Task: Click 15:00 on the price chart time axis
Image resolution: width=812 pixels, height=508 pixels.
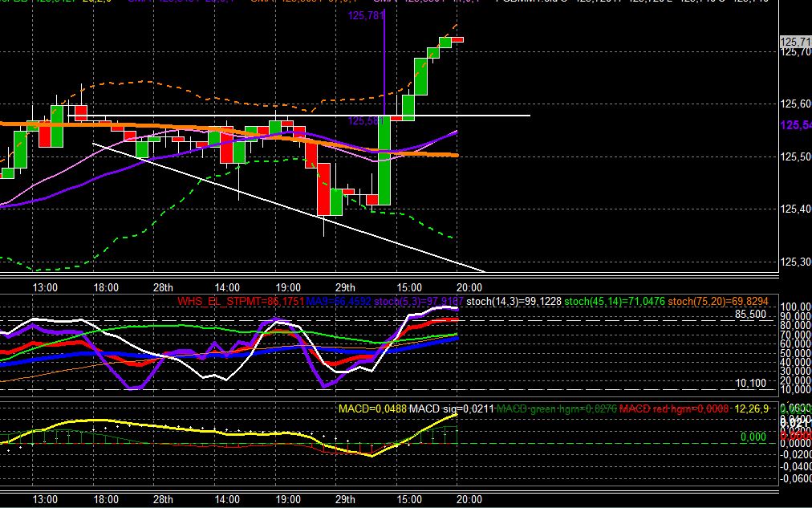Action: pyautogui.click(x=409, y=288)
